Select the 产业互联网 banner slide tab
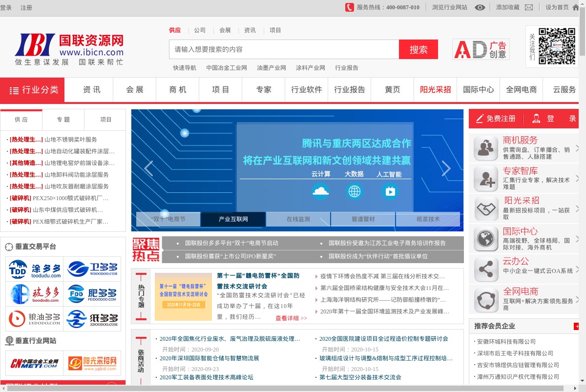This screenshot has height=392, width=586. pyautogui.click(x=233, y=219)
